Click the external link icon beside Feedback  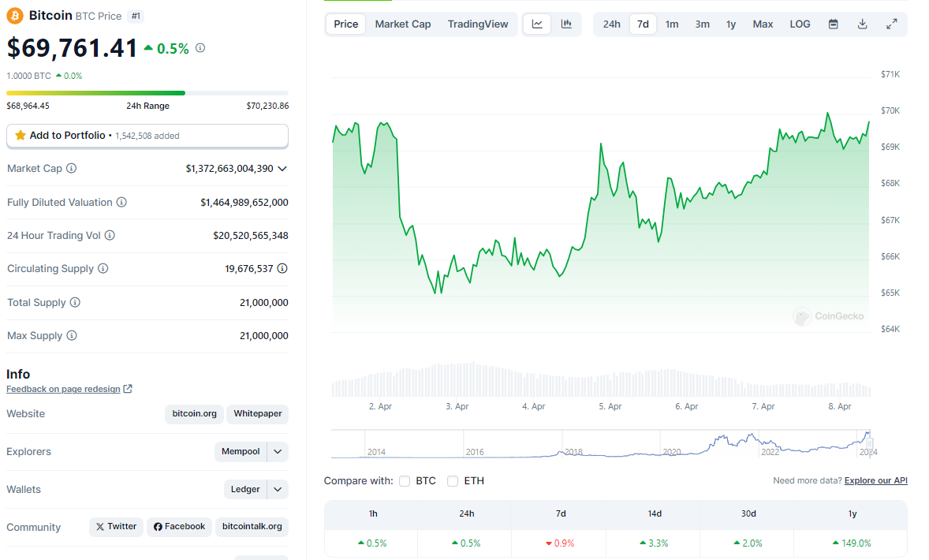tap(128, 389)
